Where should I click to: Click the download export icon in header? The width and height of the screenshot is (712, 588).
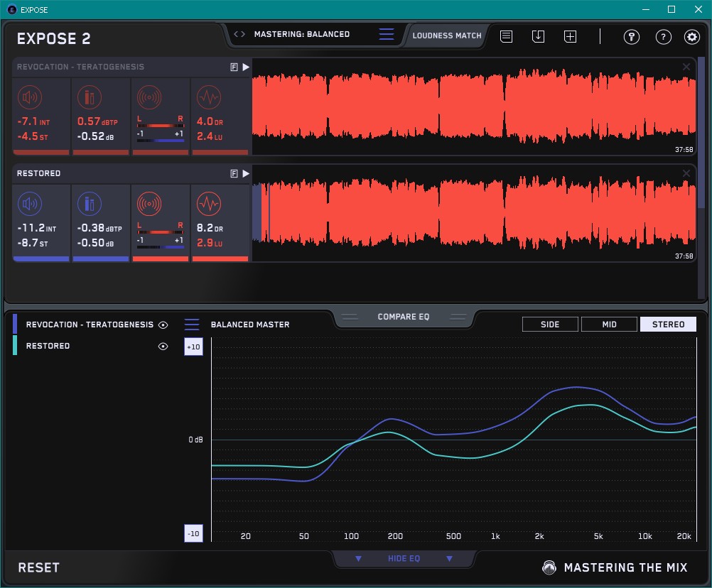[538, 36]
